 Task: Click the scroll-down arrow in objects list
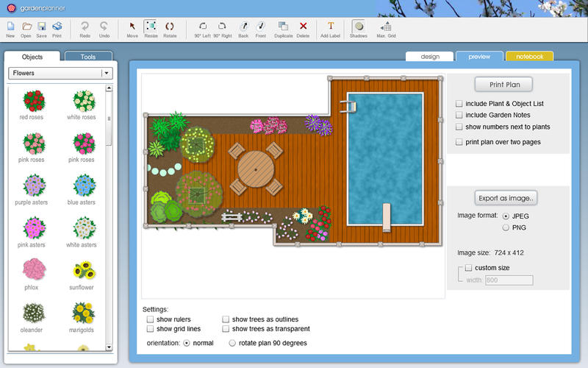(x=109, y=347)
